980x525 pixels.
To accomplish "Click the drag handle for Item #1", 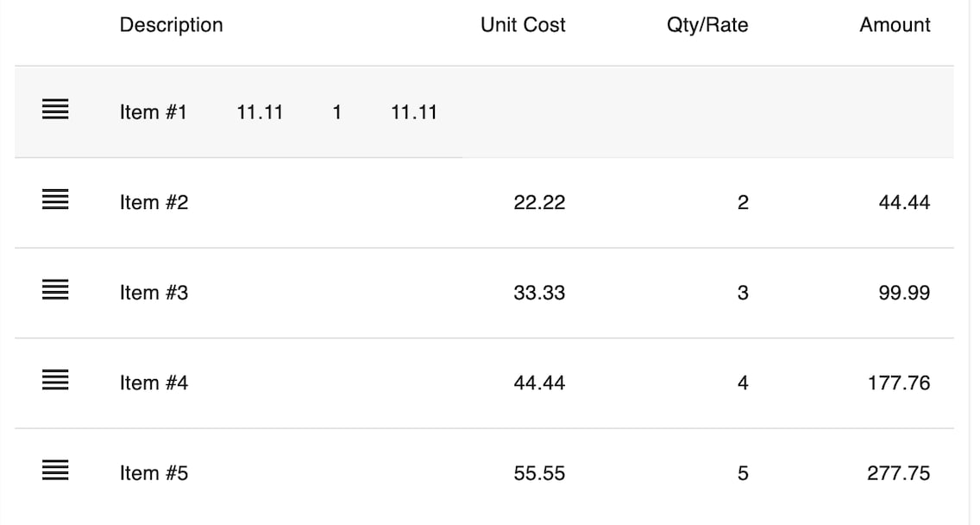I will tap(55, 110).
